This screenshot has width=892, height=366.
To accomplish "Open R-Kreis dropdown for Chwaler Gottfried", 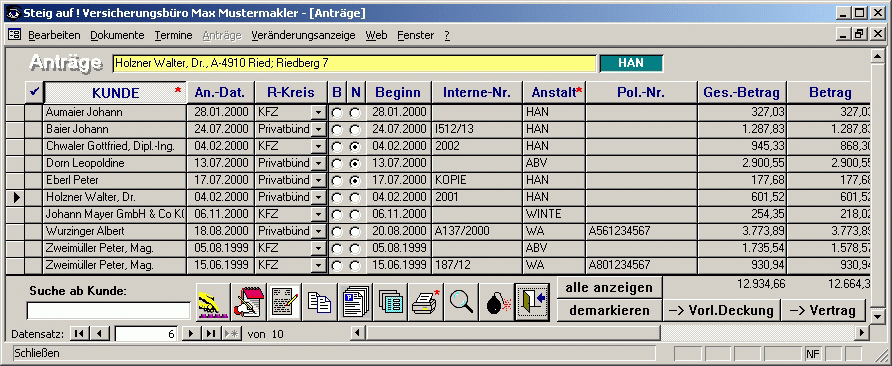I will 319,147.
